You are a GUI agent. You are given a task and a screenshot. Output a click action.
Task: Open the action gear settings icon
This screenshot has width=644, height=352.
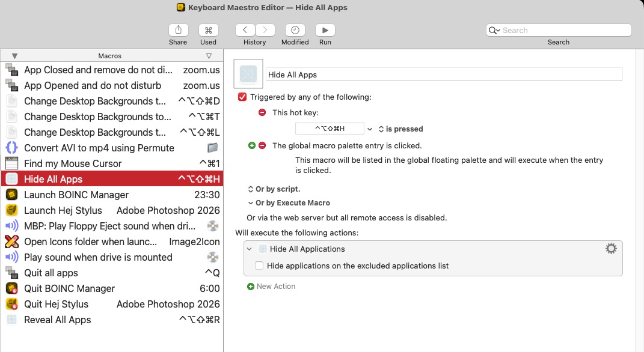click(x=611, y=249)
